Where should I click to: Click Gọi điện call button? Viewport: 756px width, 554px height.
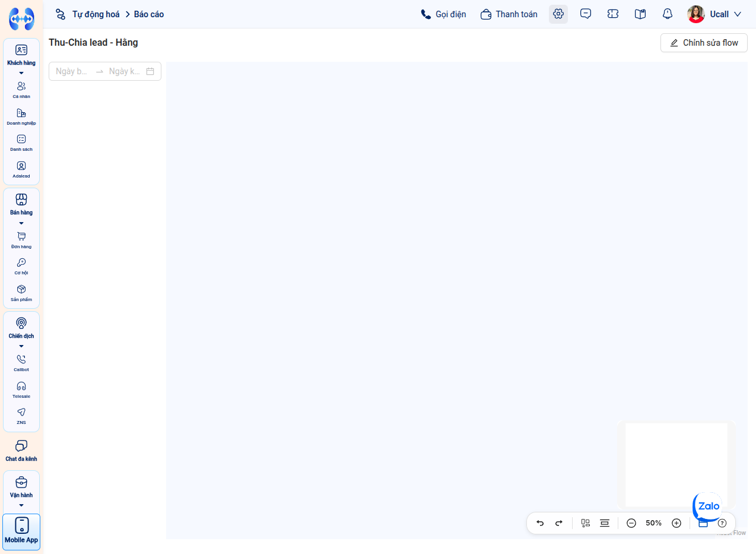[x=443, y=14]
